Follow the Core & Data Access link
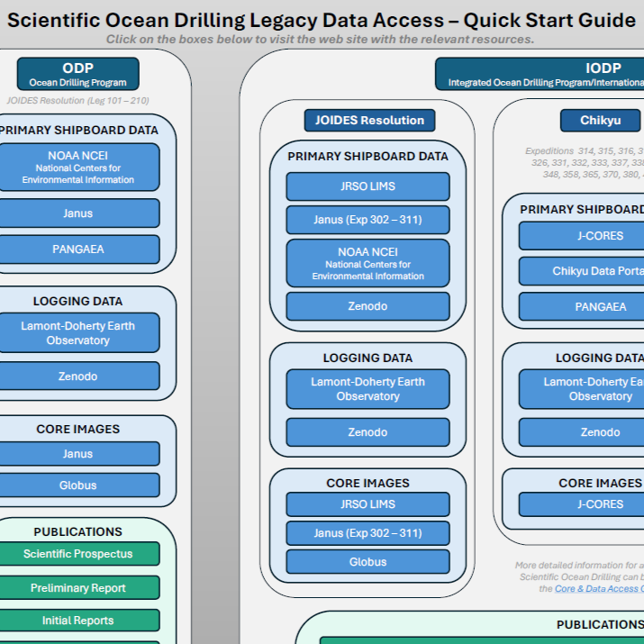The height and width of the screenshot is (644, 644). [599, 588]
